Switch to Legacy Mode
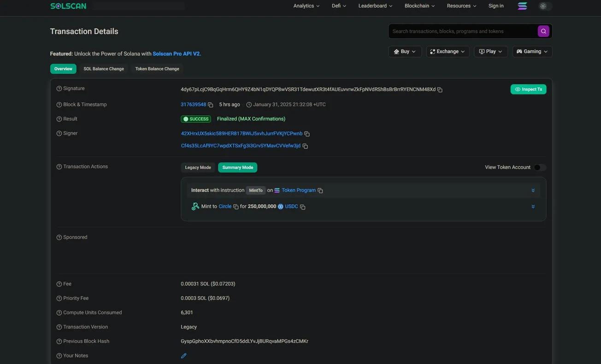This screenshot has height=364, width=601. pos(198,167)
